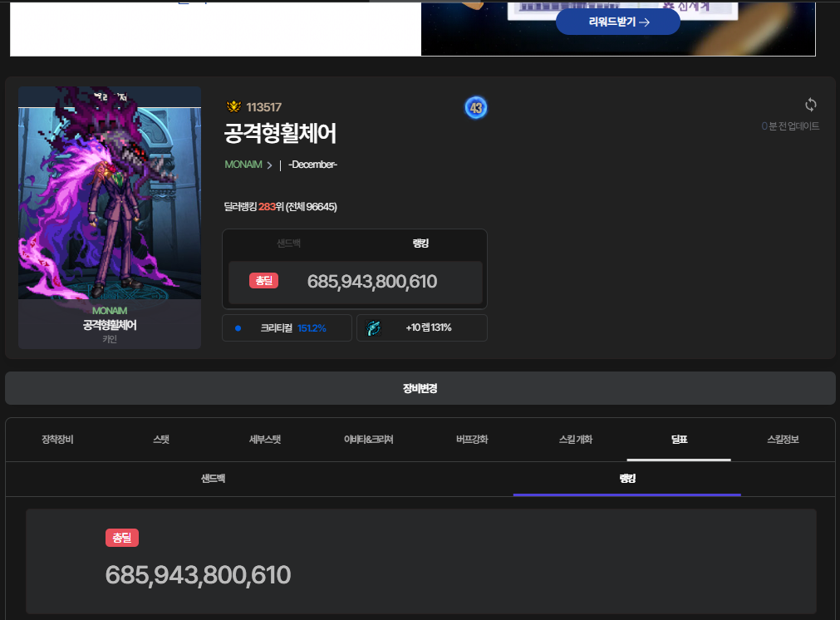Go to the 아바타&크리쳐 tab
840x620 pixels.
pyautogui.click(x=368, y=439)
